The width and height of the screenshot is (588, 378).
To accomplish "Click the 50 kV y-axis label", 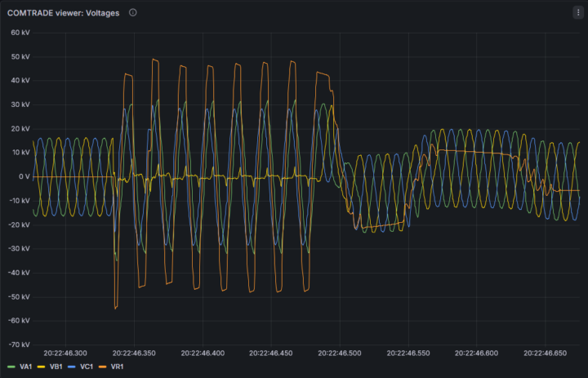I will (20, 56).
